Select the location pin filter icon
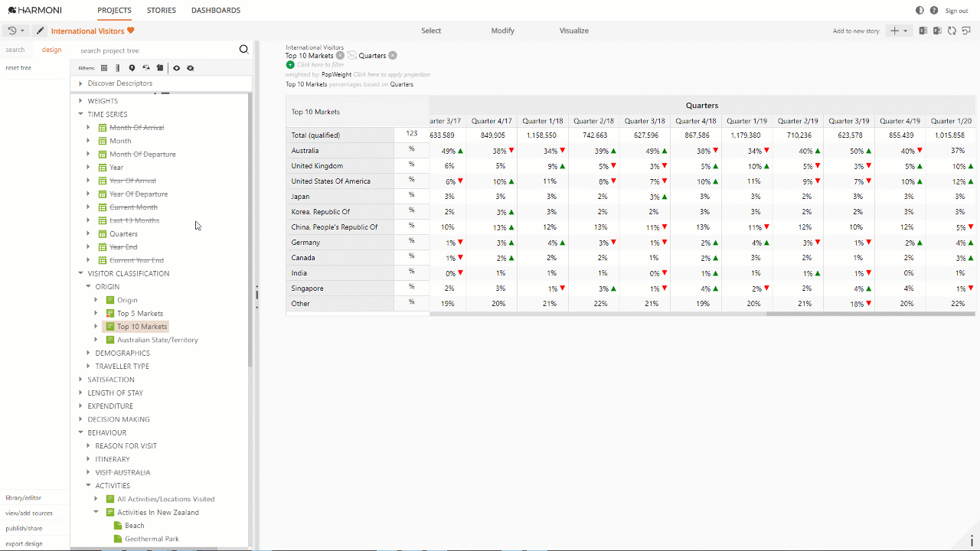This screenshot has width=980, height=551. [132, 68]
